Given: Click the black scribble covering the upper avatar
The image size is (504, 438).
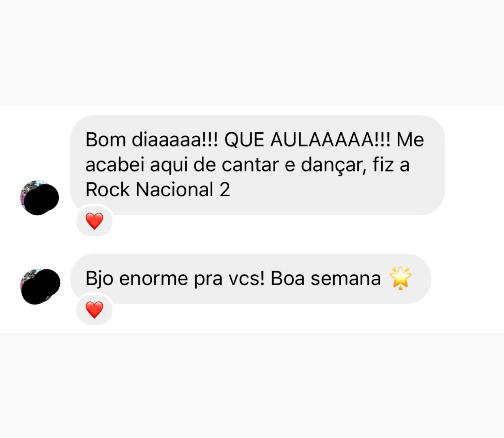Looking at the screenshot, I should tap(41, 199).
